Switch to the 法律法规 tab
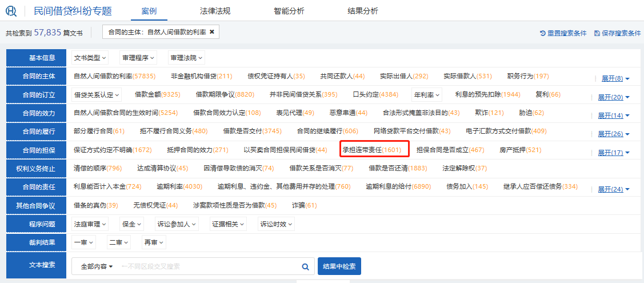The width and height of the screenshot is (644, 283). pyautogui.click(x=215, y=11)
